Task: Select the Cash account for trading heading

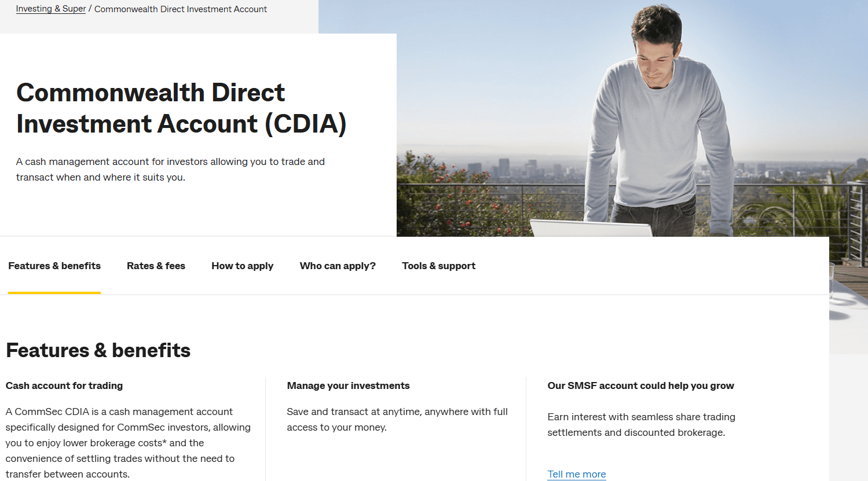Action: pyautogui.click(x=64, y=385)
